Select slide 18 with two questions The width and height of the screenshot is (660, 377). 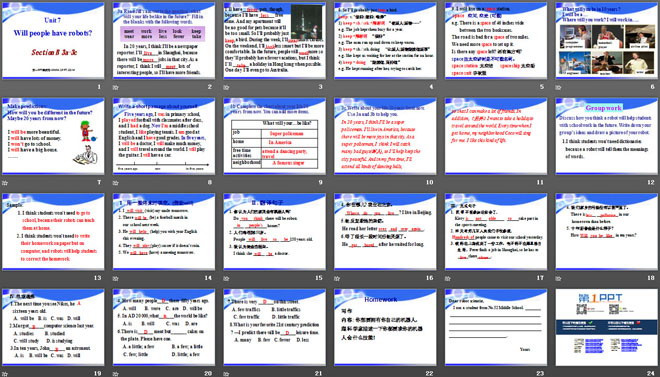click(607, 231)
